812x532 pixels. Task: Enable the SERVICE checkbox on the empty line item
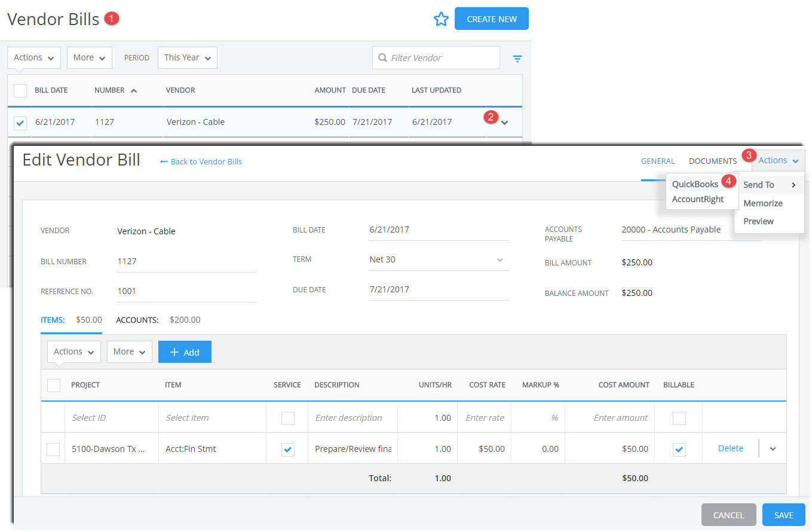[287, 418]
